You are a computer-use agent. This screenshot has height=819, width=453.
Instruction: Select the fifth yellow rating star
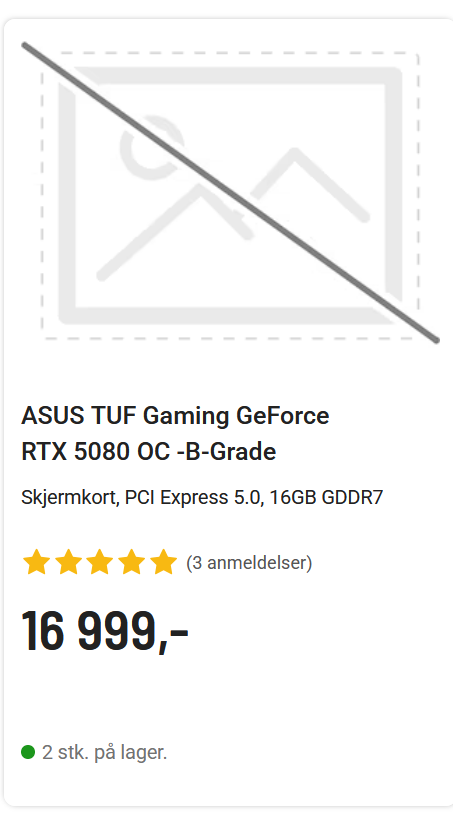tap(164, 563)
